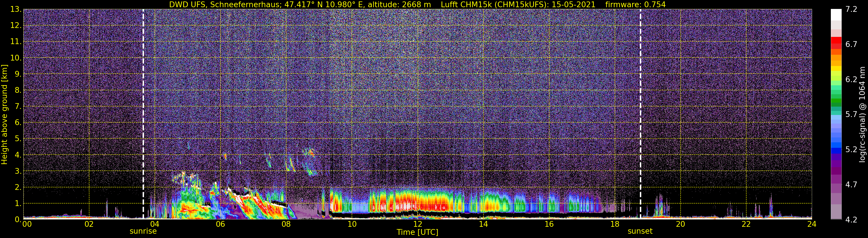Click time-axis tick label '24'
This screenshot has height=238, width=868.
(x=812, y=224)
